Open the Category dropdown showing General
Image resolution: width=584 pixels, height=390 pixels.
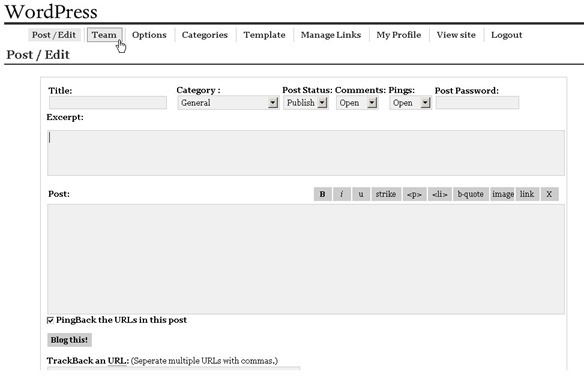[228, 103]
